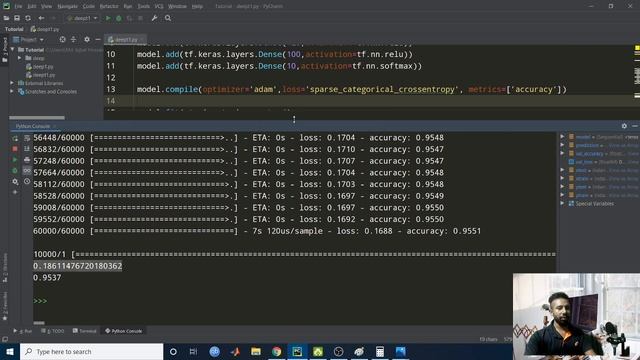Click the Tutorial breadcrumb
The height and width of the screenshot is (360, 640).
(x=14, y=29)
